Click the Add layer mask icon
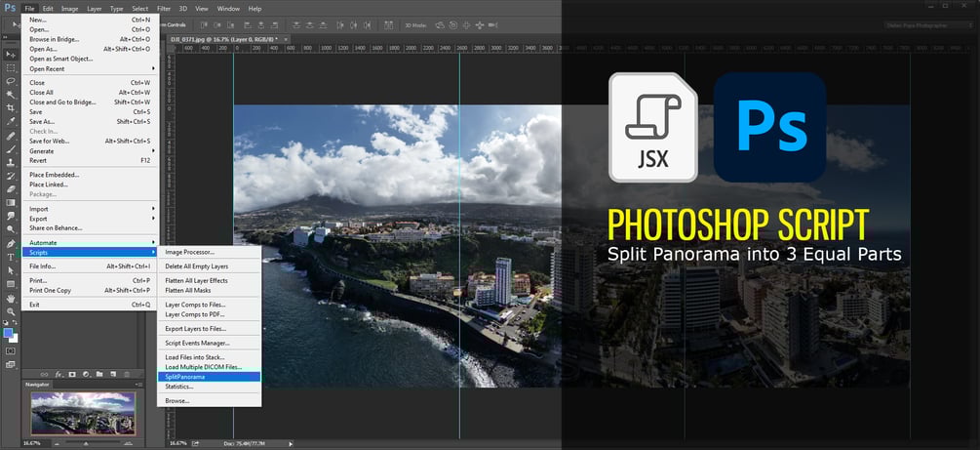Viewport: 980px width, 450px height. coord(72,374)
